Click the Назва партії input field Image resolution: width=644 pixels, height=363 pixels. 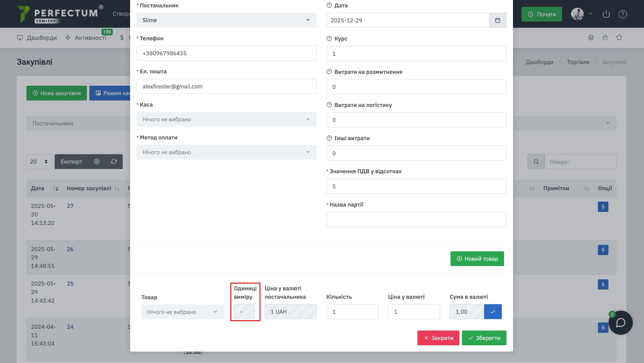click(x=416, y=220)
